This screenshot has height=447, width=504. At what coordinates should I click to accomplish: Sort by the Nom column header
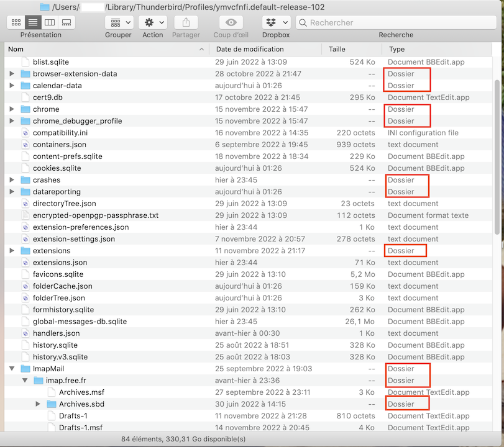106,49
